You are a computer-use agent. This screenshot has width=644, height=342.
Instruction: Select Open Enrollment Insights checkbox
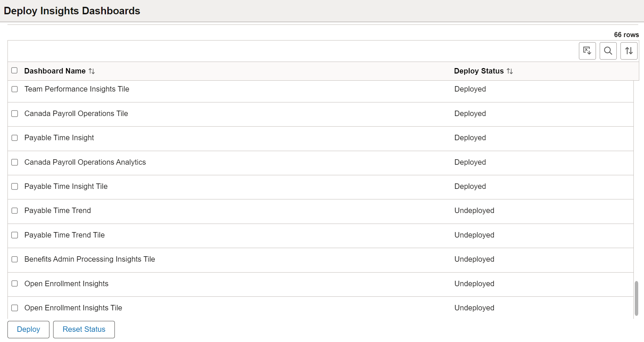click(15, 283)
